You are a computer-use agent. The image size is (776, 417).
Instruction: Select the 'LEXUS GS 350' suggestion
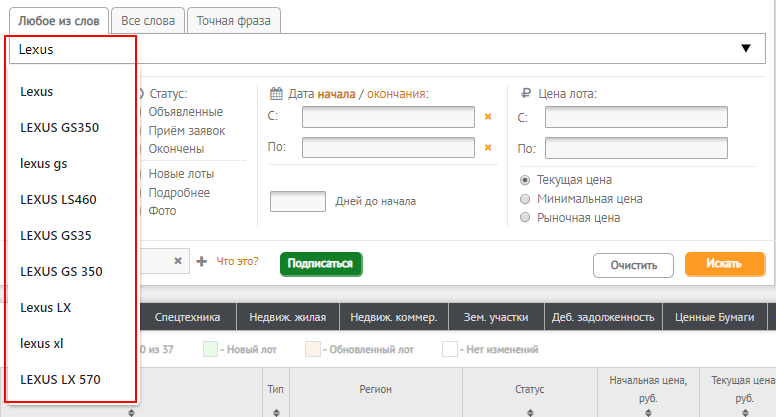[x=61, y=272]
